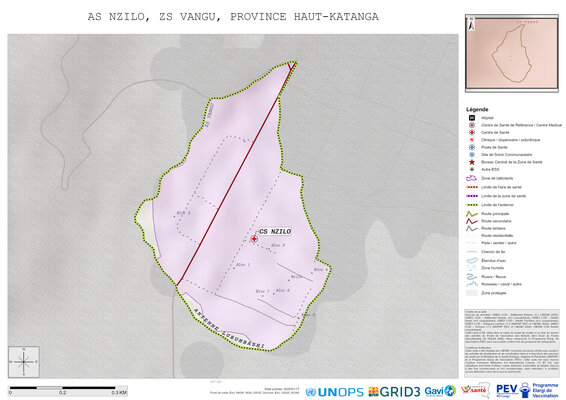Viewport: 566px width, 400px height.
Task: Click the 'ZS VANGU' boundary label on map
Action: [209, 115]
